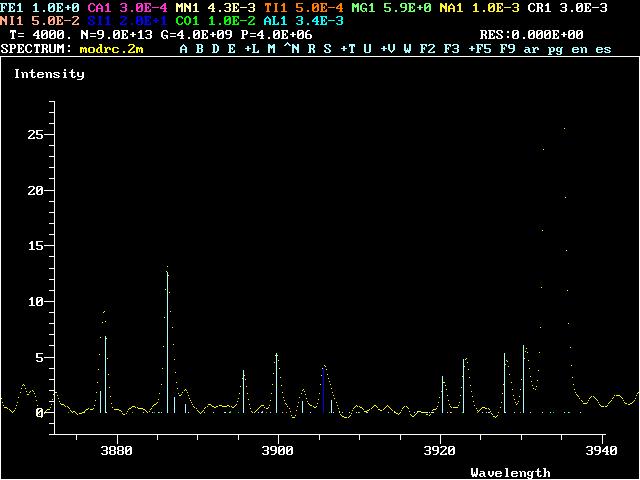640x480 pixels.
Task: Activate the +T command
Action: pos(348,49)
